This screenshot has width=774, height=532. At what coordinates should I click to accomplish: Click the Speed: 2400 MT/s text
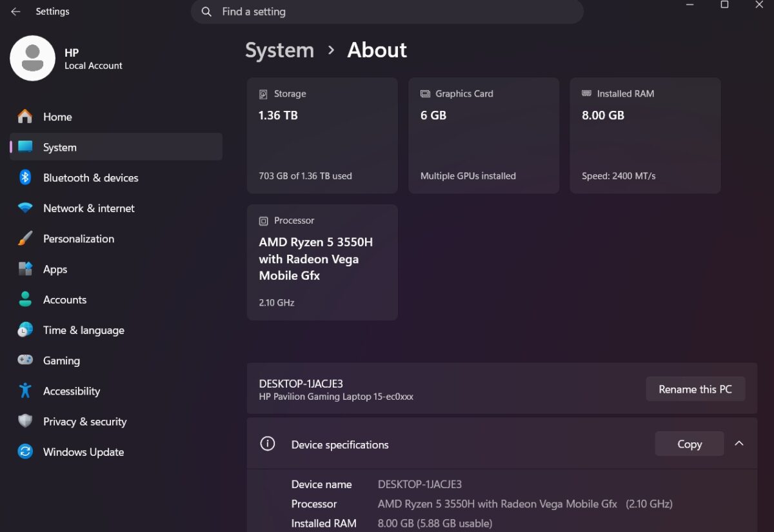(x=619, y=176)
